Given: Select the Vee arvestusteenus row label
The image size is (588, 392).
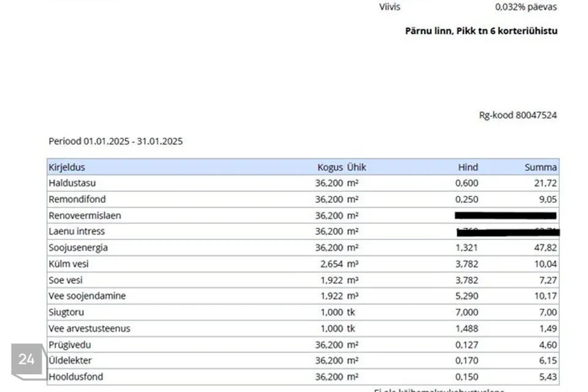Looking at the screenshot, I should pyautogui.click(x=89, y=328).
